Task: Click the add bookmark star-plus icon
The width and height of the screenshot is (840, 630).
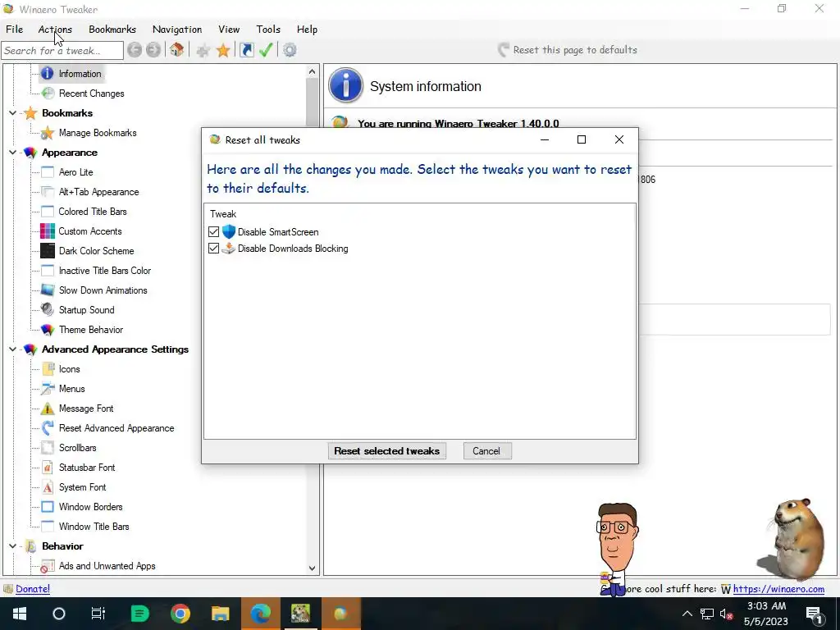Action: 203,51
